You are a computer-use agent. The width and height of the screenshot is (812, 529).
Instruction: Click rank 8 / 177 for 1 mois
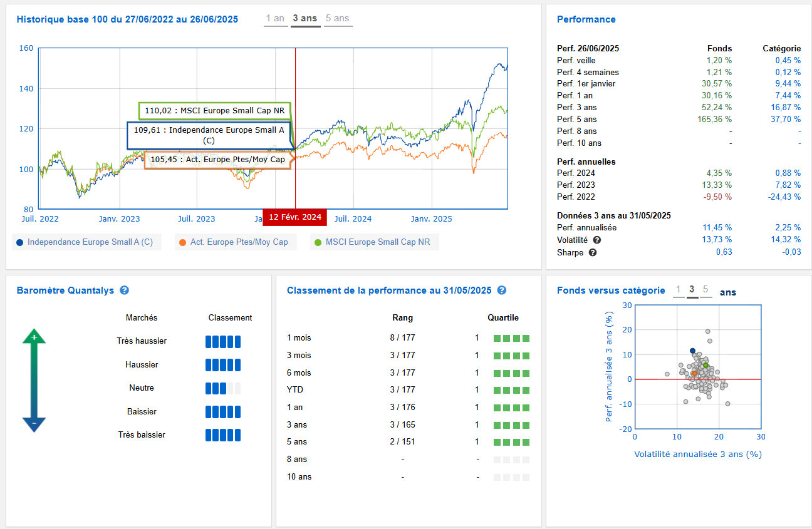tap(402, 338)
